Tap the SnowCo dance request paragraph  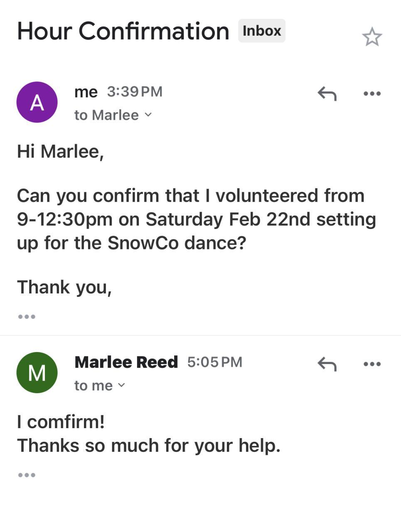pos(196,219)
